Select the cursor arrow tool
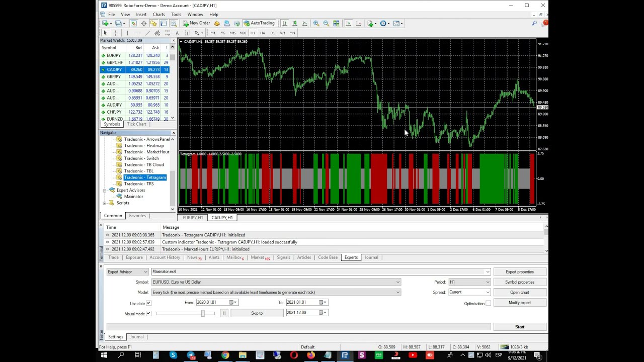This screenshot has width=644, height=362. (x=105, y=33)
